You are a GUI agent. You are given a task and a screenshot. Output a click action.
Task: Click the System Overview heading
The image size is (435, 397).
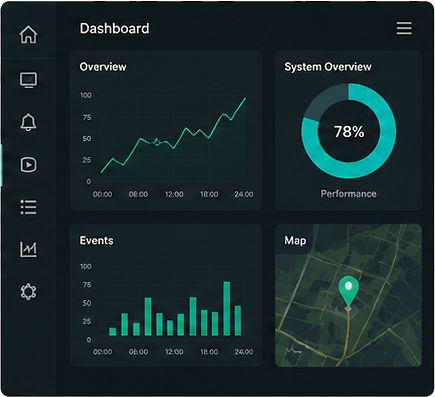pyautogui.click(x=328, y=67)
